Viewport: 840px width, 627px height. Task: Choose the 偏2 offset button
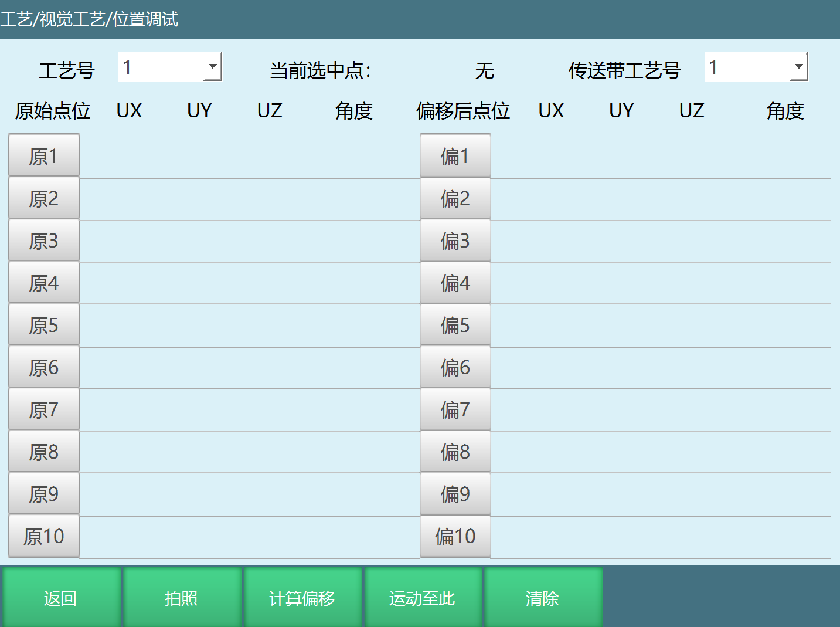click(x=455, y=198)
